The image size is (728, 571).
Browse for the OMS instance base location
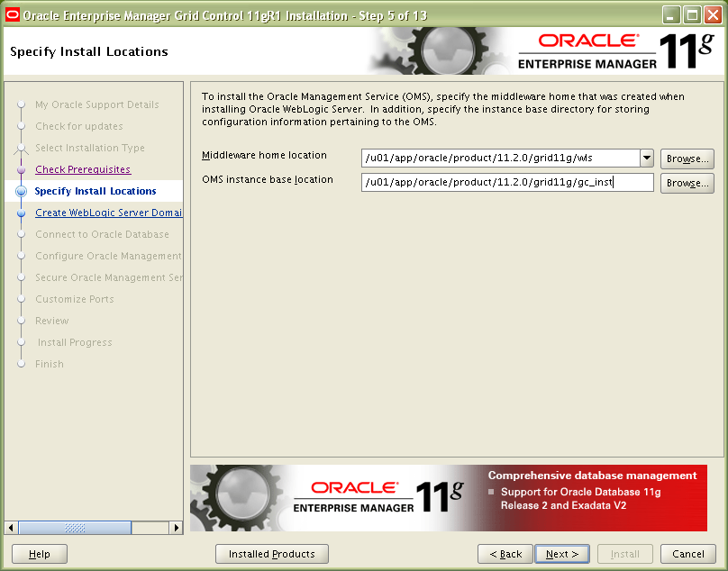687,183
